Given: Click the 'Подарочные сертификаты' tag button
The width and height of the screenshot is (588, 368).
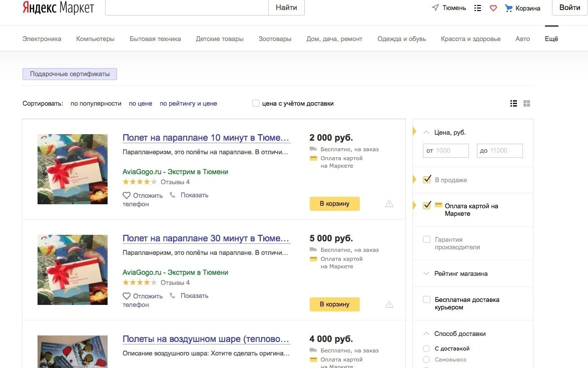Looking at the screenshot, I should [x=70, y=74].
